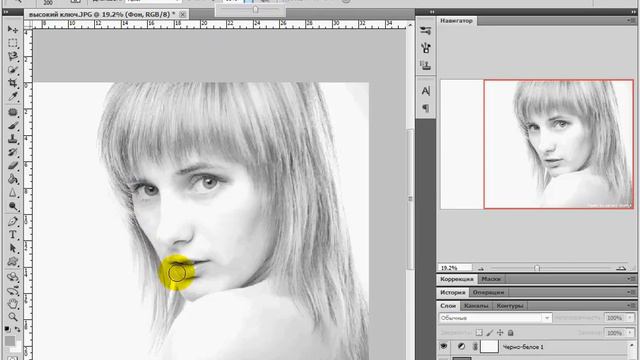
Task: Toggle lock all padlock icon
Action: (510, 333)
